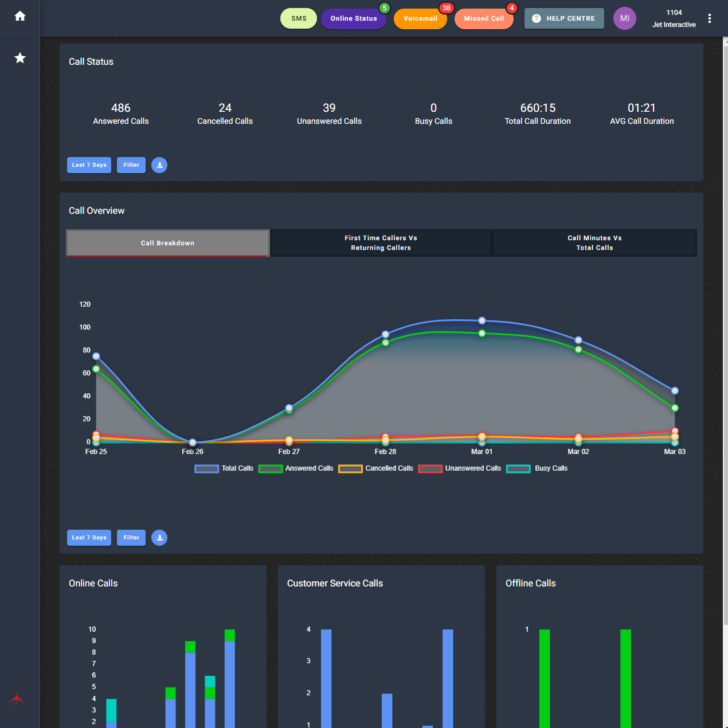Click the 660:15 Total Call Duration value
This screenshot has height=728, width=728.
point(538,113)
